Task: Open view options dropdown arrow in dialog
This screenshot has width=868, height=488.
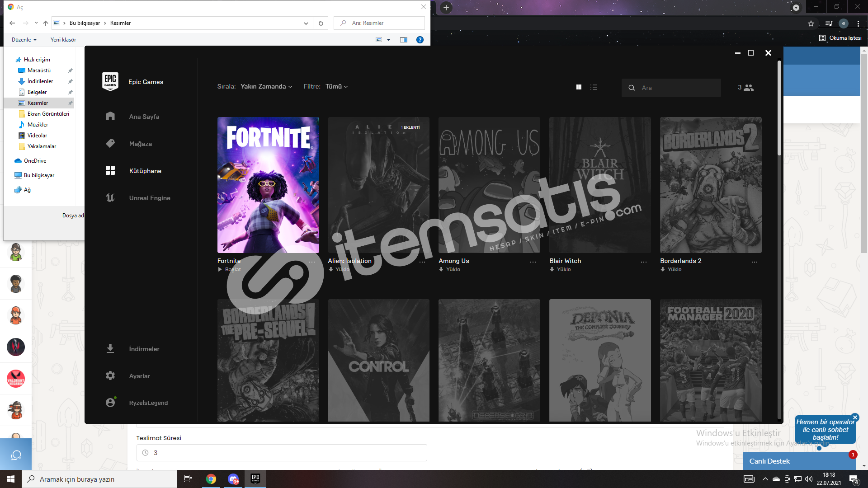Action: tap(388, 40)
